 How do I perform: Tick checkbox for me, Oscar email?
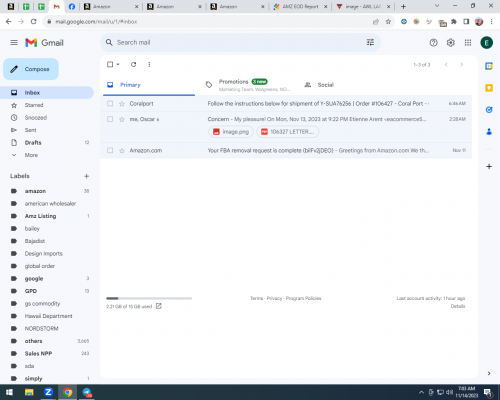[110, 119]
